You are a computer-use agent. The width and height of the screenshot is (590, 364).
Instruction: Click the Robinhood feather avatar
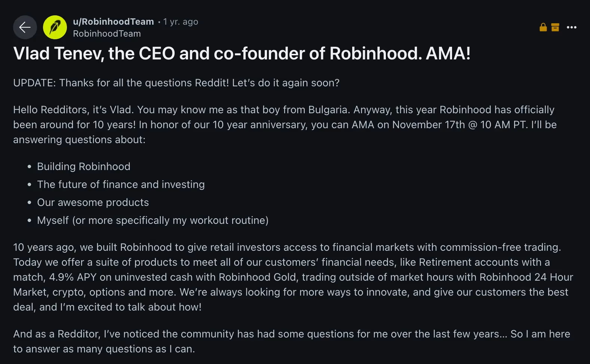coord(55,27)
